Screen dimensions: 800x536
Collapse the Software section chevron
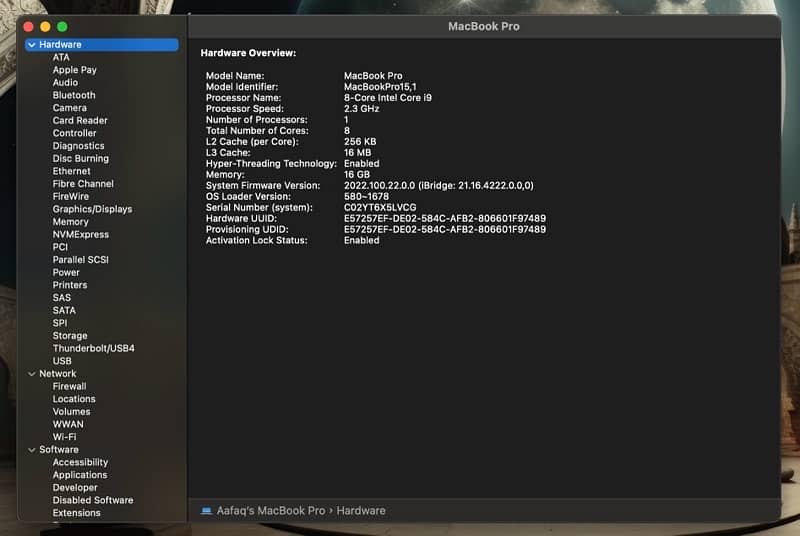coord(32,450)
